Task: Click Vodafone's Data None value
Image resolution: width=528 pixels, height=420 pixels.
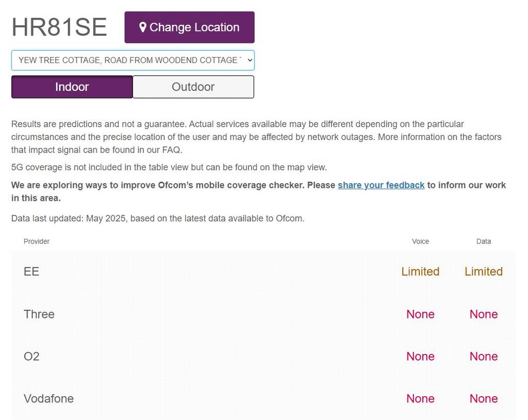Action: click(484, 398)
